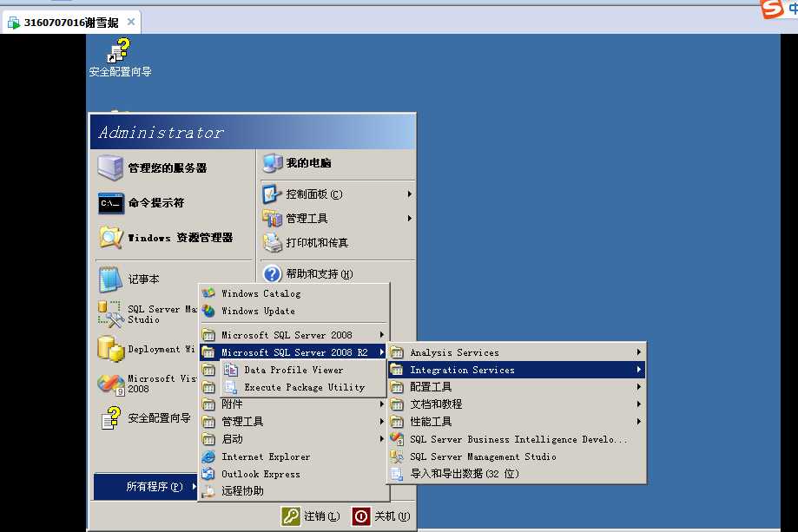Screen dimensions: 798x532
Task: Click the Windows Catalog icon
Action: pos(208,293)
